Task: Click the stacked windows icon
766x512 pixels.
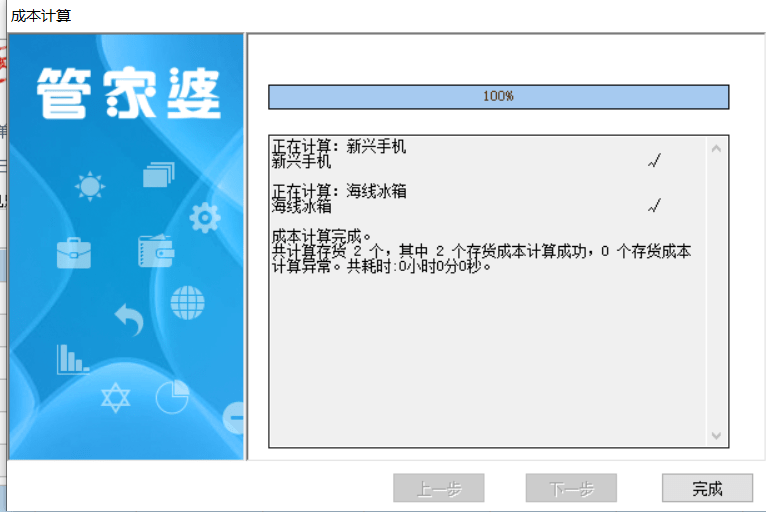Action: click(158, 175)
